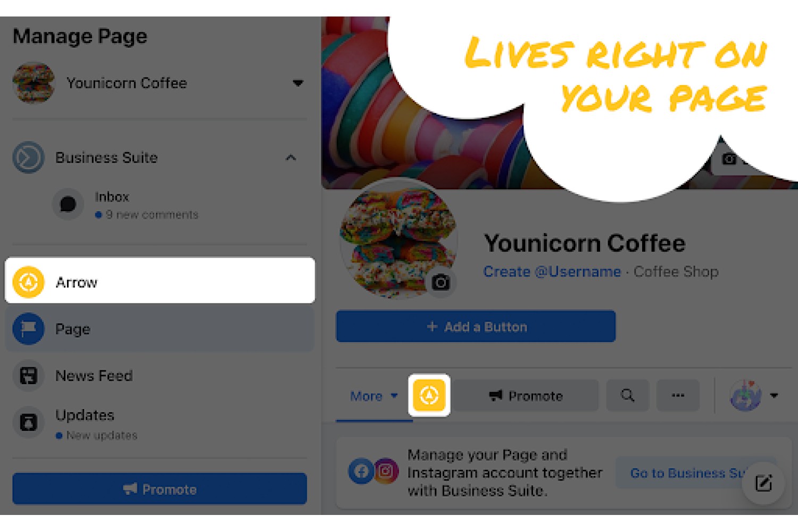Image resolution: width=798 pixels, height=532 pixels.
Task: Open the Updates icon in sidebar
Action: [28, 422]
